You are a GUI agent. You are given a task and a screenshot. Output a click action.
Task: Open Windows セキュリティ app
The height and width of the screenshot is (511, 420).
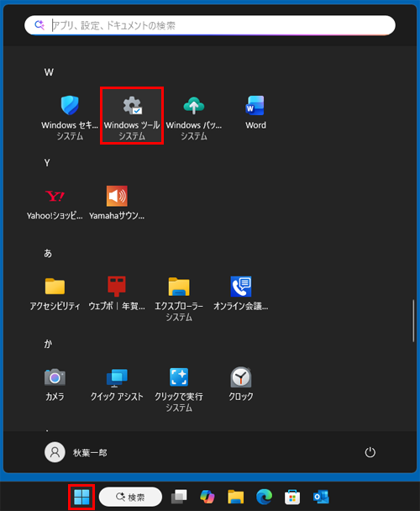coord(70,118)
